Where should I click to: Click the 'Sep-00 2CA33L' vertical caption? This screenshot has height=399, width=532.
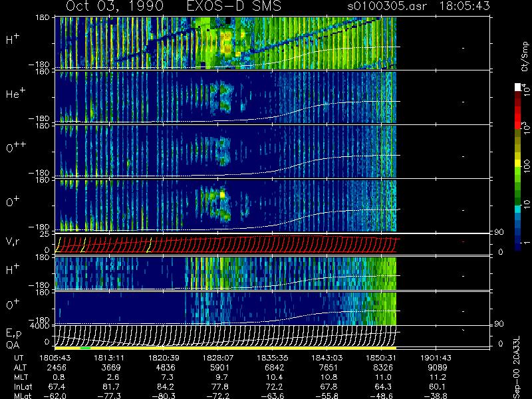[x=517, y=368]
